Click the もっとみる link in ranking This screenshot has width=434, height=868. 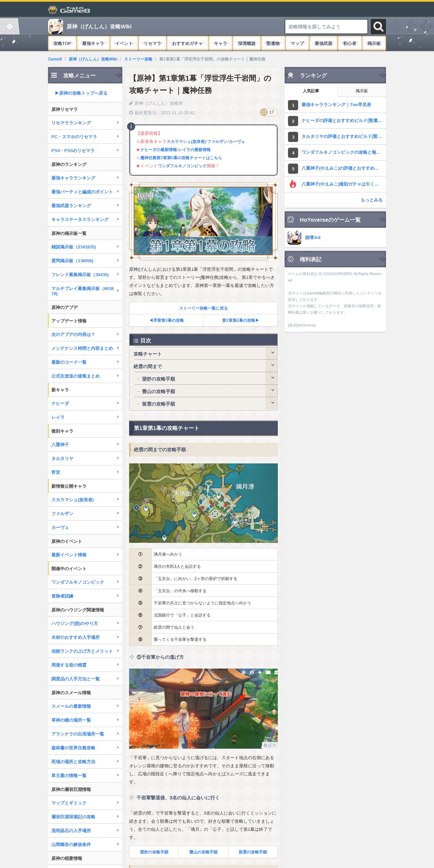[371, 200]
